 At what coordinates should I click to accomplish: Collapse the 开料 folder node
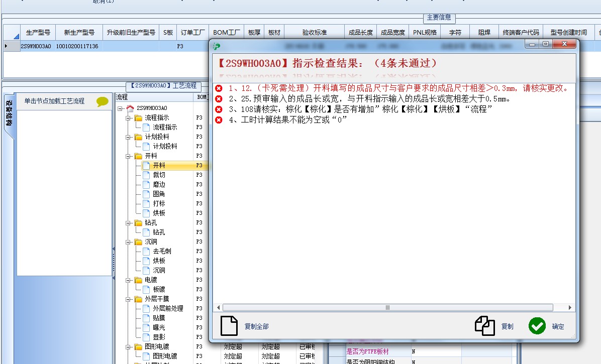click(x=128, y=156)
